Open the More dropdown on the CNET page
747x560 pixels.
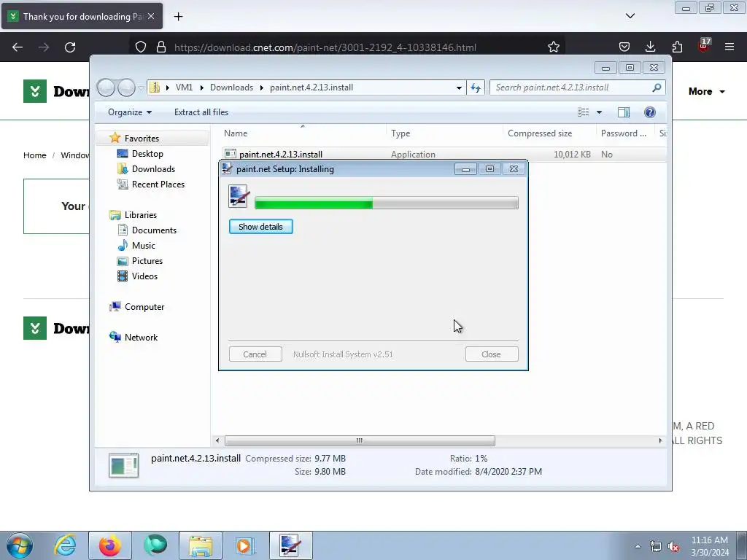click(706, 91)
